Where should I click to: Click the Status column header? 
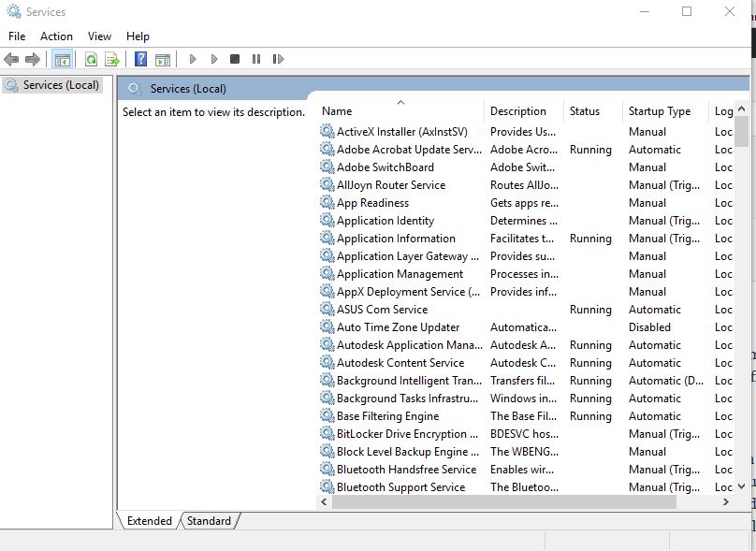[585, 111]
